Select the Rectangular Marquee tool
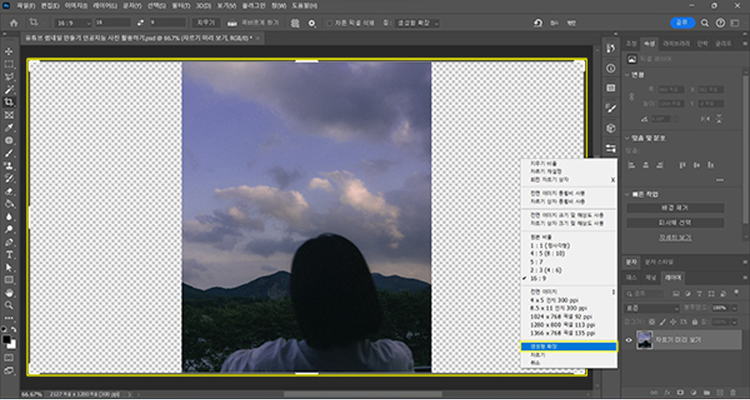750x400 pixels. pos(9,64)
